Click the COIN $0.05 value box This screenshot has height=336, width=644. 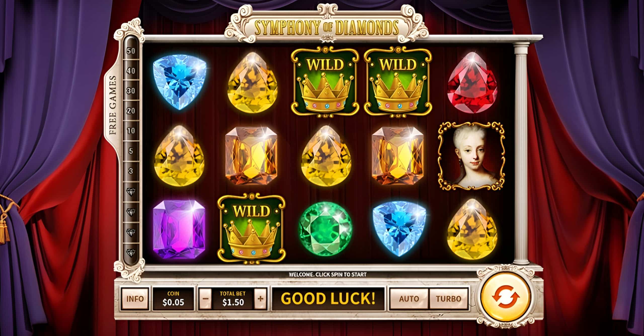point(173,299)
